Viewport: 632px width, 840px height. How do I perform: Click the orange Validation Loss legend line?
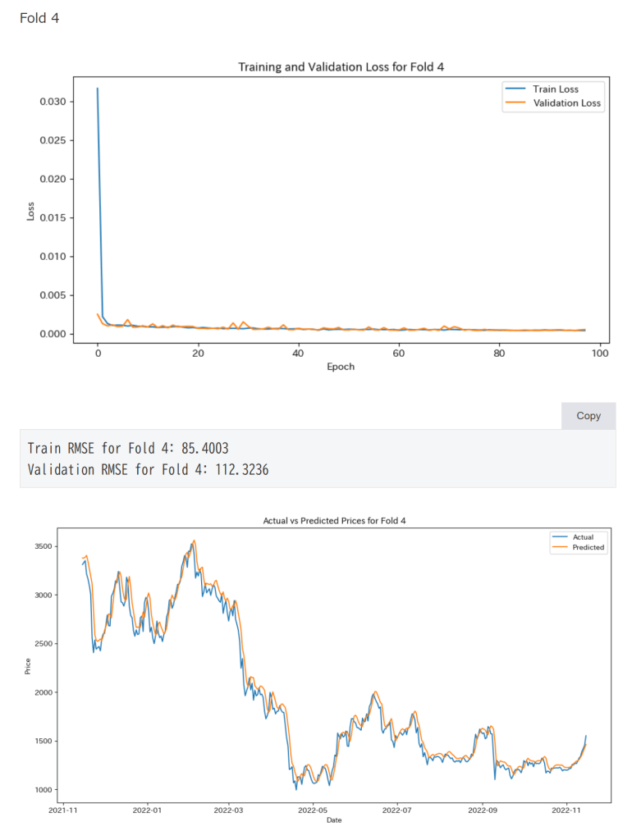[515, 103]
